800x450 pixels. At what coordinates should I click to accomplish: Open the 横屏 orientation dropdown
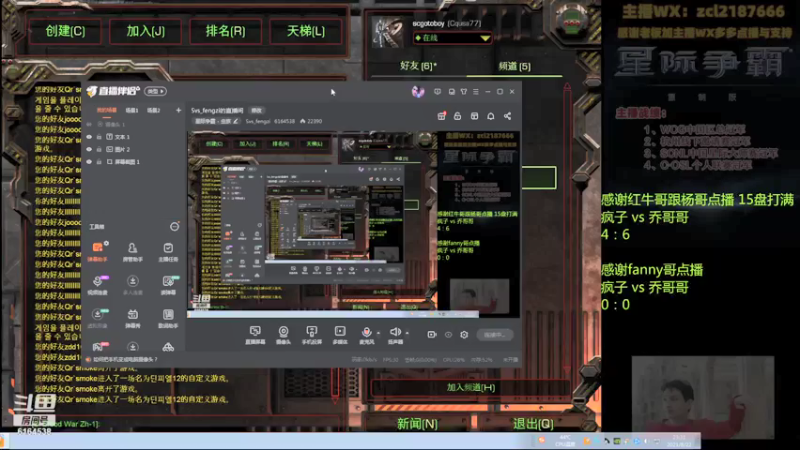coord(156,91)
